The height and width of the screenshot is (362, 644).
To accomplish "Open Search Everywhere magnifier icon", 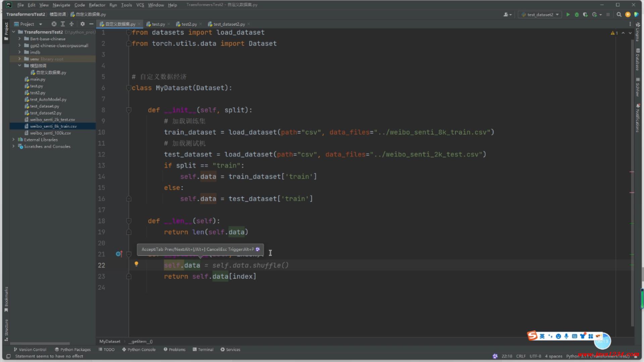I will (619, 15).
